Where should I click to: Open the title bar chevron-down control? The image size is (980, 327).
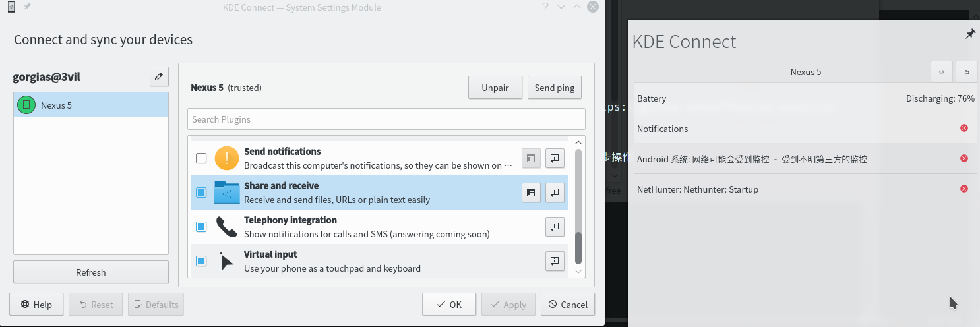(561, 7)
